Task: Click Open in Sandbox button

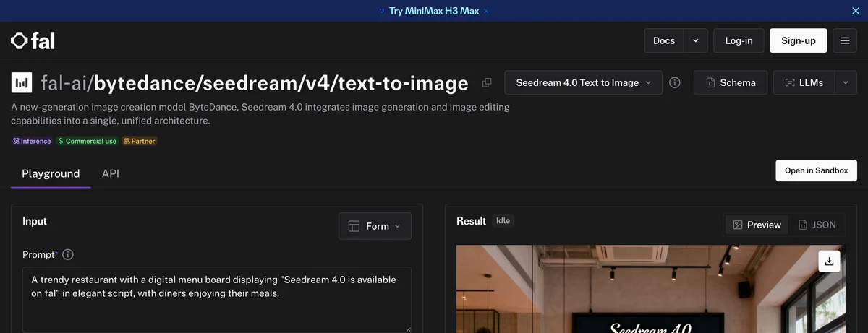Action: coord(817,170)
